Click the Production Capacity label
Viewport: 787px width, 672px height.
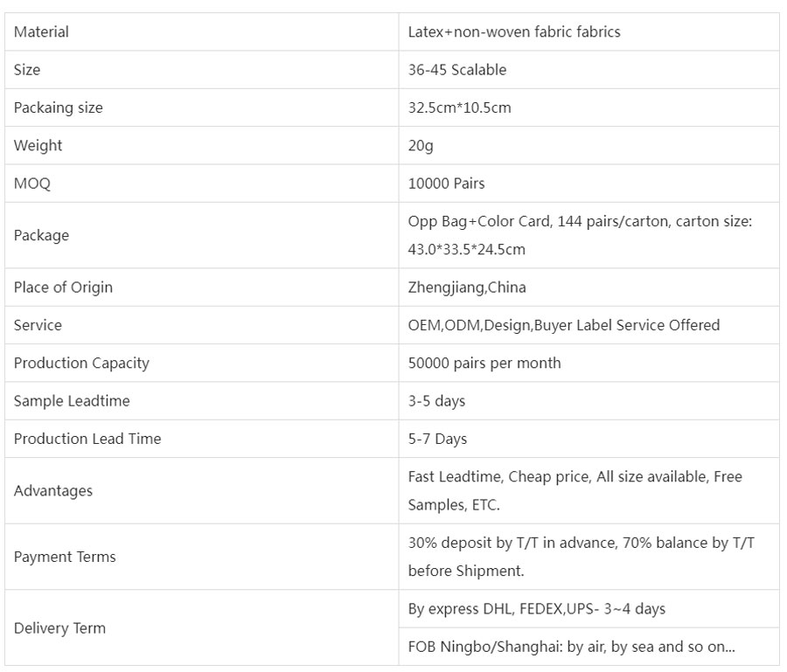[81, 363]
